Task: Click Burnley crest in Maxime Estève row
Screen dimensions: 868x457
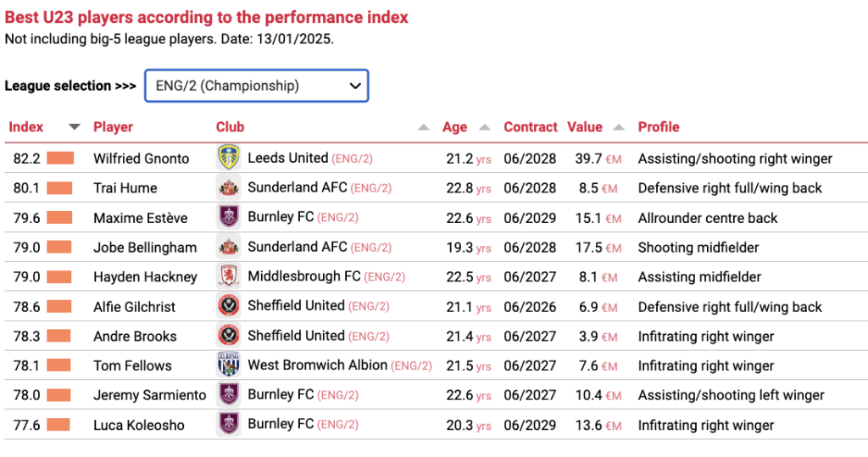Action: pos(229,217)
